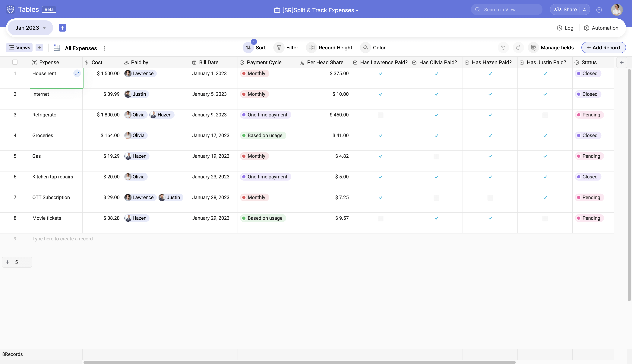Click the help question mark icon

(599, 10)
